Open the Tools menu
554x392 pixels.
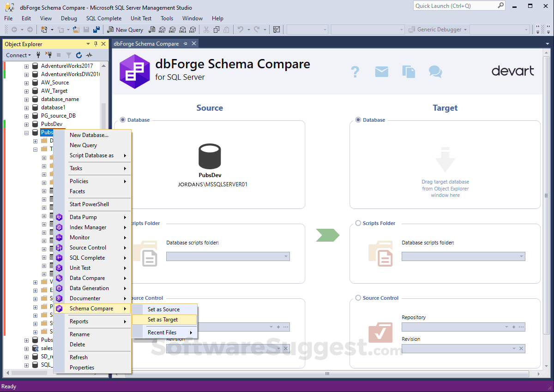[167, 18]
